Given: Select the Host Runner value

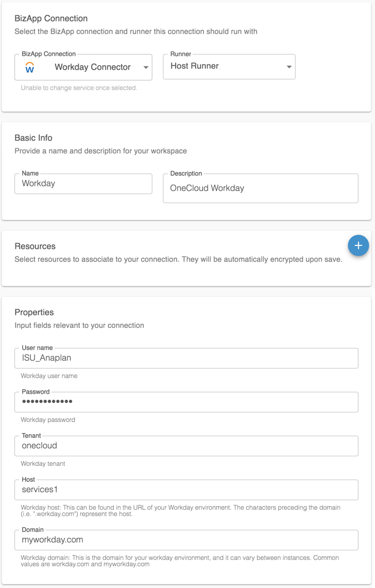Looking at the screenshot, I should pos(195,66).
